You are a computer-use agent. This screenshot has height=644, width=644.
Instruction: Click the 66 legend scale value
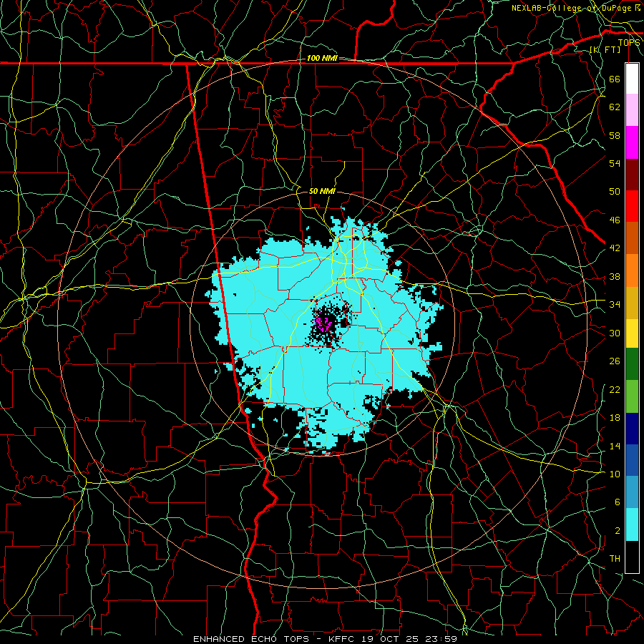click(x=615, y=79)
